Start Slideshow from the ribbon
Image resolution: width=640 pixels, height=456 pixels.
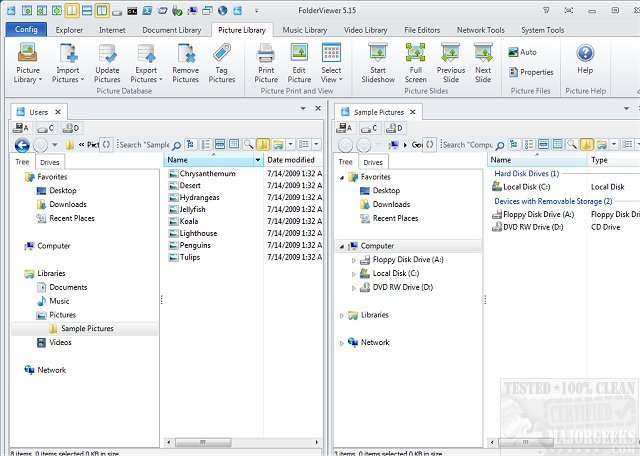click(x=378, y=63)
